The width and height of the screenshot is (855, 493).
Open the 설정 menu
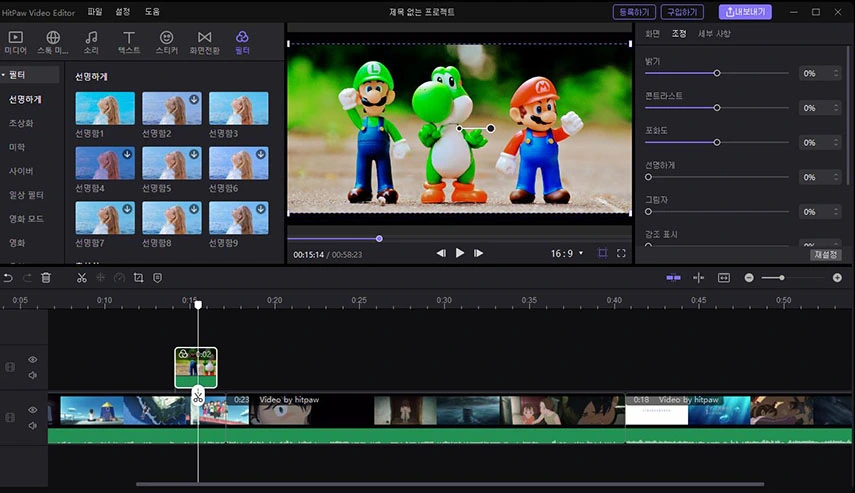pos(123,11)
